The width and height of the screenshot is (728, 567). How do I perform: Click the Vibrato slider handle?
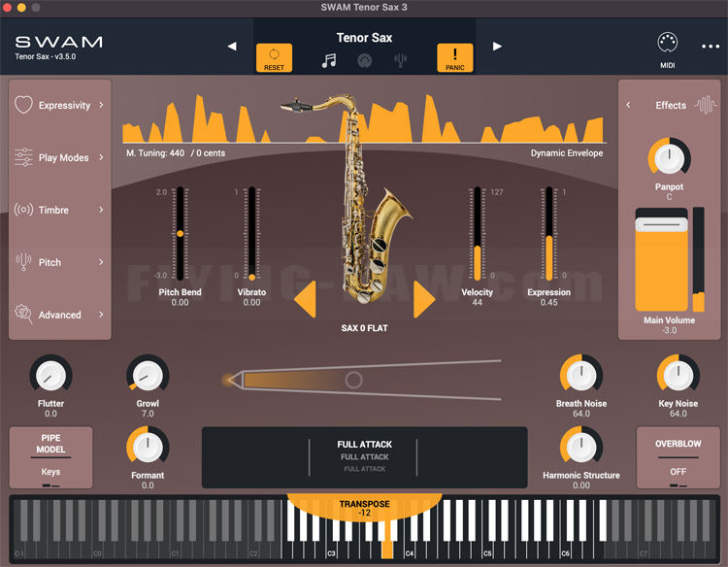pos(251,278)
